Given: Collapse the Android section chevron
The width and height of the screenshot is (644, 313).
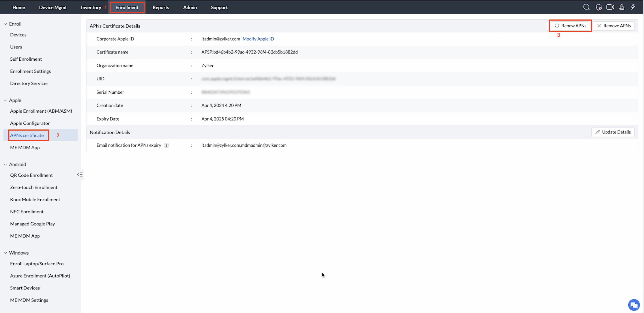Looking at the screenshot, I should [x=6, y=164].
